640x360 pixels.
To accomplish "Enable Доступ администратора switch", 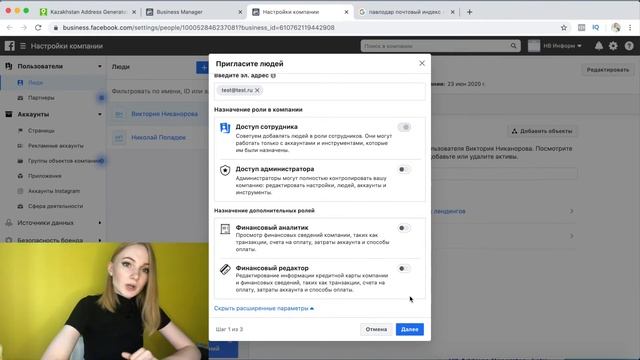I will (404, 169).
